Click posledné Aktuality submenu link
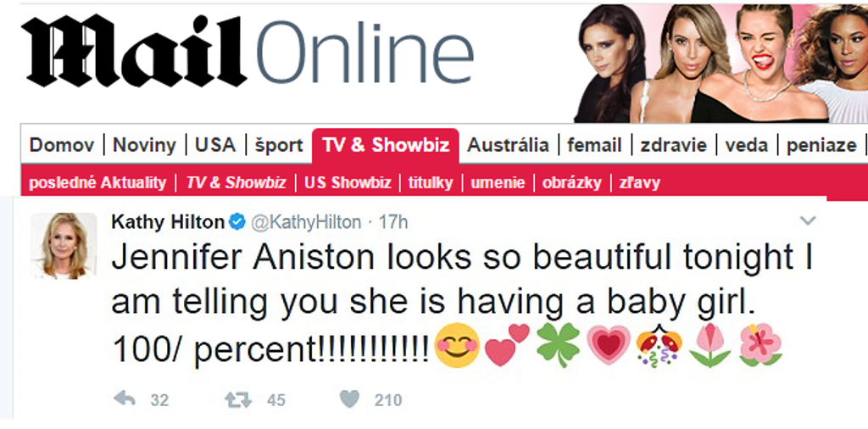This screenshot has width=868, height=429. click(97, 182)
